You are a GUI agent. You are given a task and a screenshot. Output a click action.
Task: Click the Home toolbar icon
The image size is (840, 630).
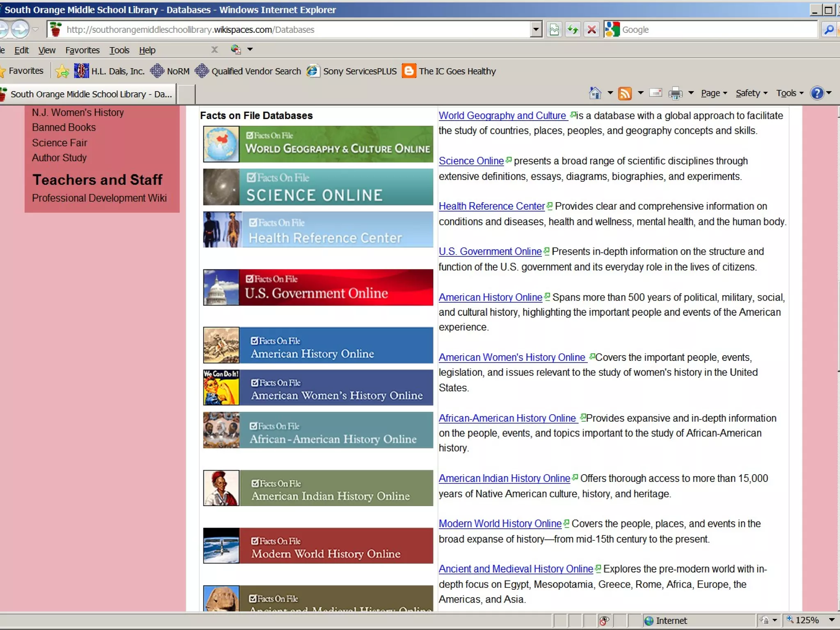pyautogui.click(x=595, y=93)
